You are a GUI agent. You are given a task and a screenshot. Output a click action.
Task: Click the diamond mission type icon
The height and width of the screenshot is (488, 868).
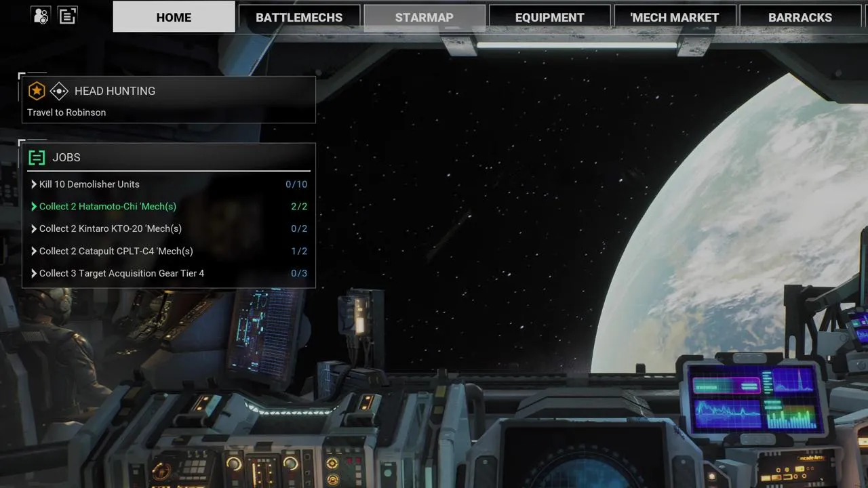click(59, 91)
